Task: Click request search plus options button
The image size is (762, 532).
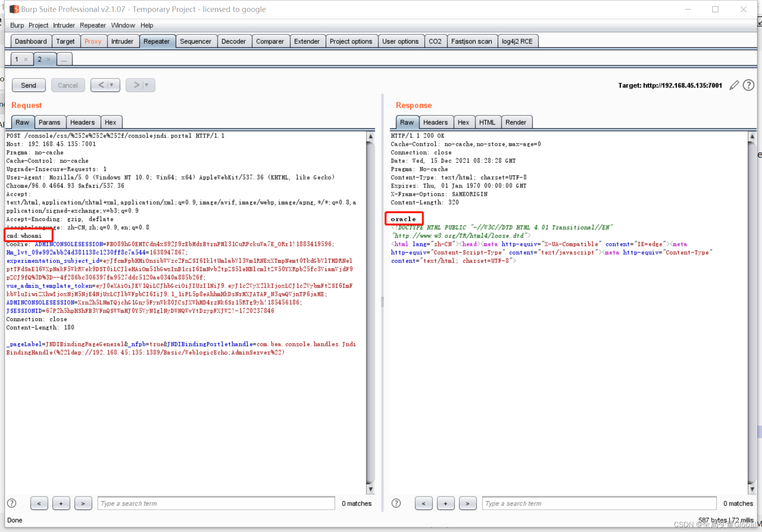Action: (x=61, y=503)
